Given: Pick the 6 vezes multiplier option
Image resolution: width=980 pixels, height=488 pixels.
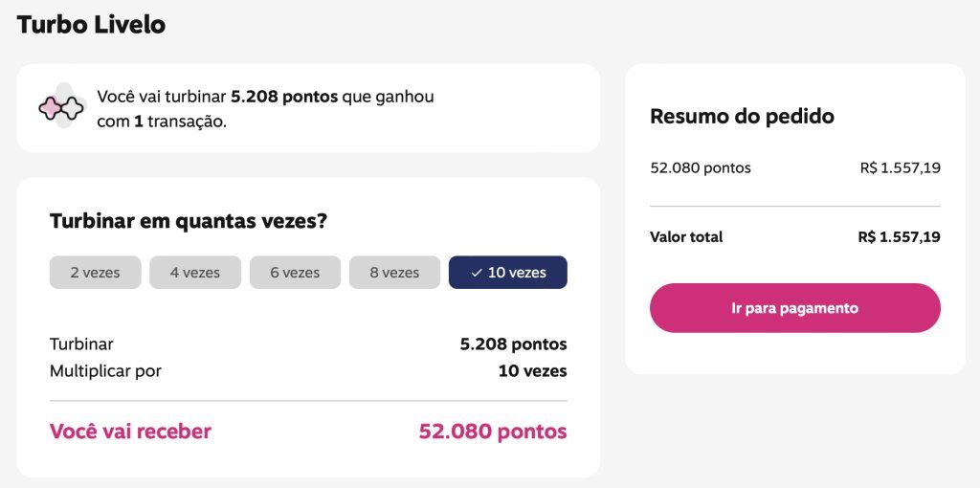Looking at the screenshot, I should click(295, 273).
